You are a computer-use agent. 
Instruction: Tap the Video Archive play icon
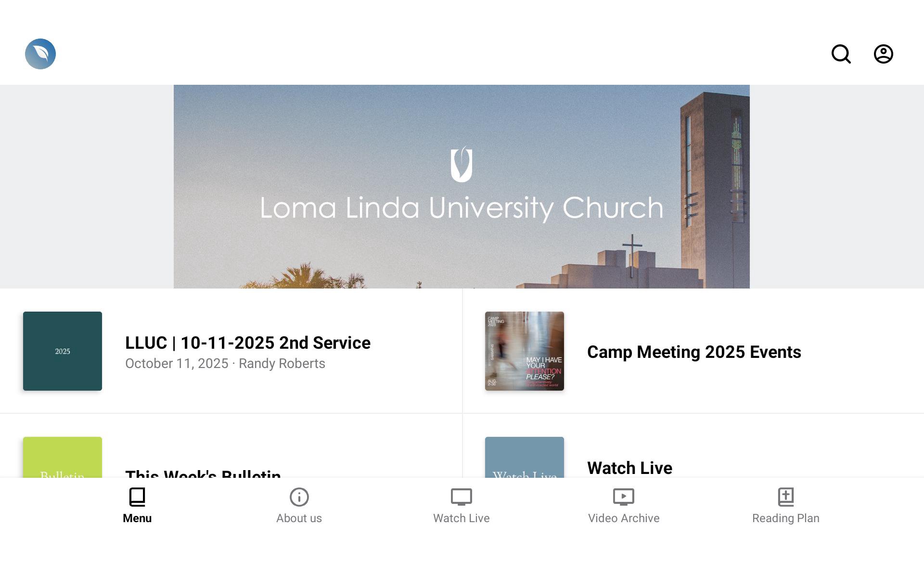tap(623, 497)
